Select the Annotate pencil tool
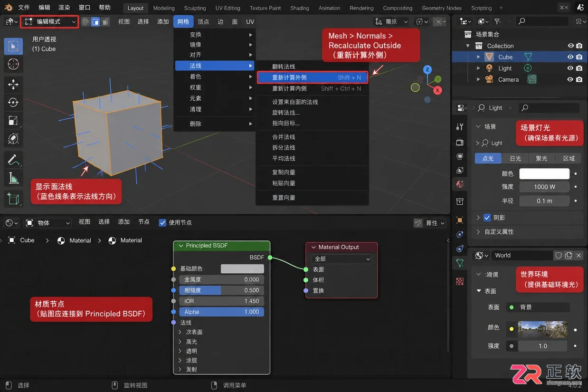The image size is (588, 392). (x=13, y=160)
